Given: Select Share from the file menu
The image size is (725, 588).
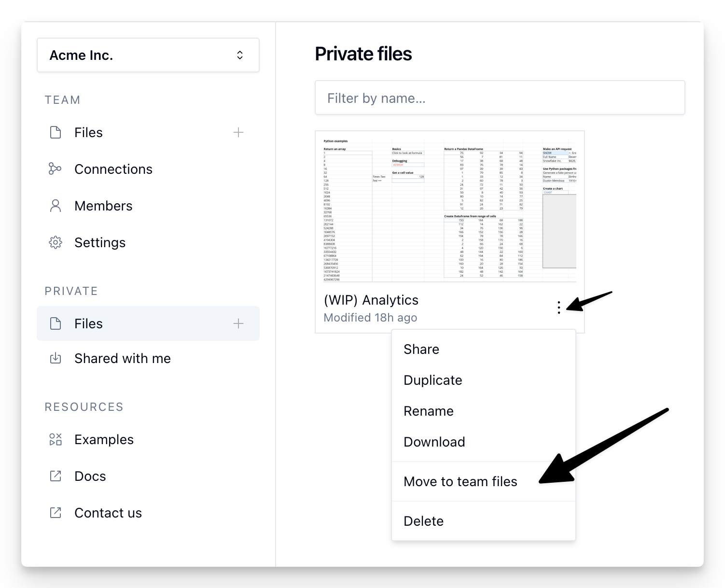Looking at the screenshot, I should point(421,350).
